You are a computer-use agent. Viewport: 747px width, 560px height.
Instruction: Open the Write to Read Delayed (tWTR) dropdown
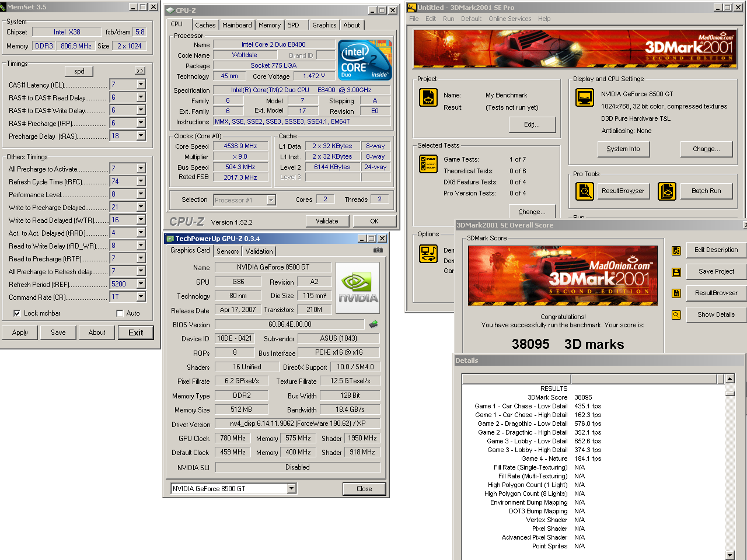(141, 220)
